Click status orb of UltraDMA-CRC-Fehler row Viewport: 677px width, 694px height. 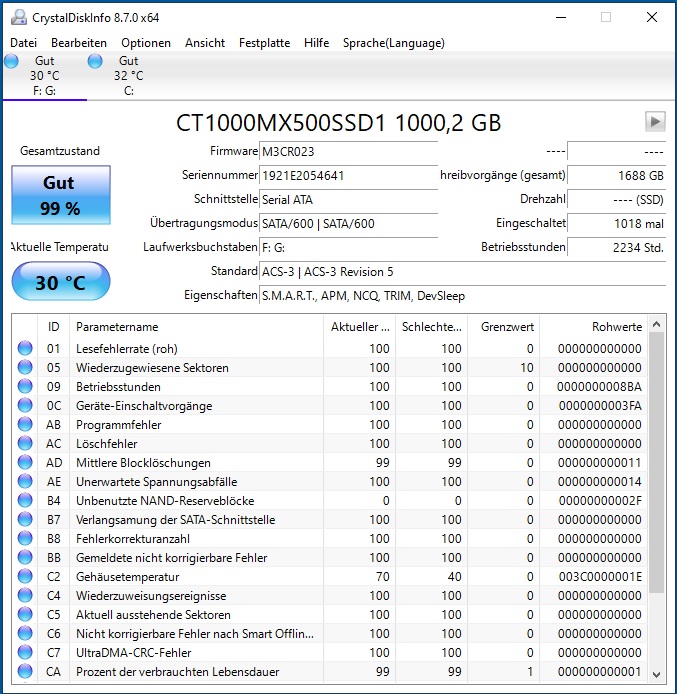point(25,652)
